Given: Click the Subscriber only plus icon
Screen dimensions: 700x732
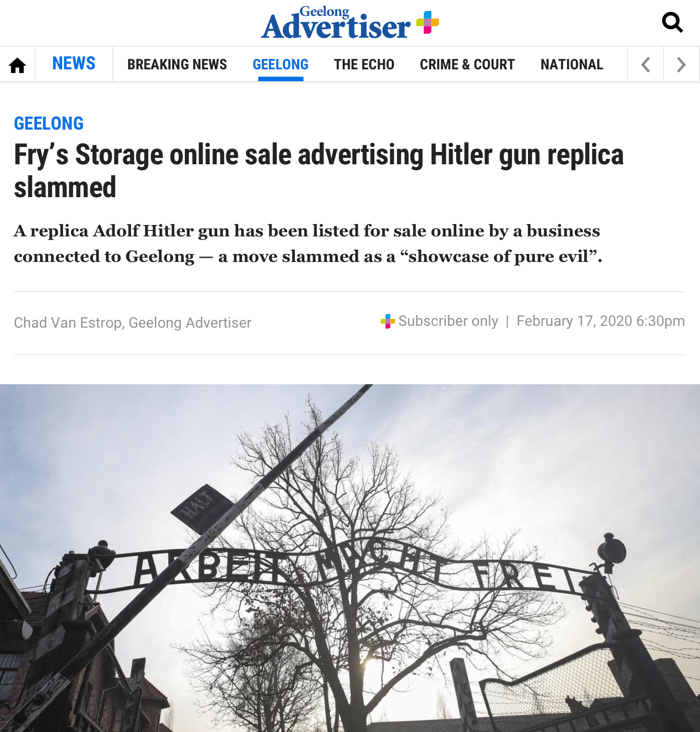Looking at the screenshot, I should point(387,321).
